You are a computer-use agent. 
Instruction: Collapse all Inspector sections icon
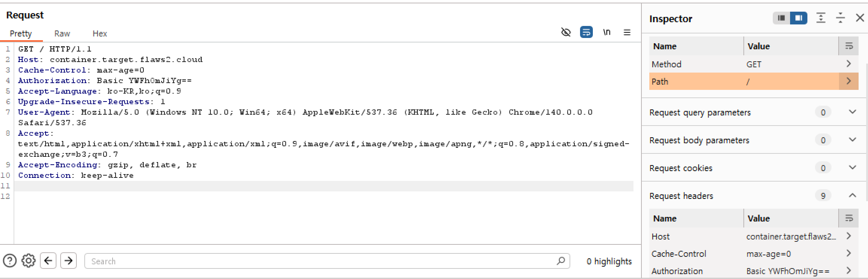tap(840, 18)
